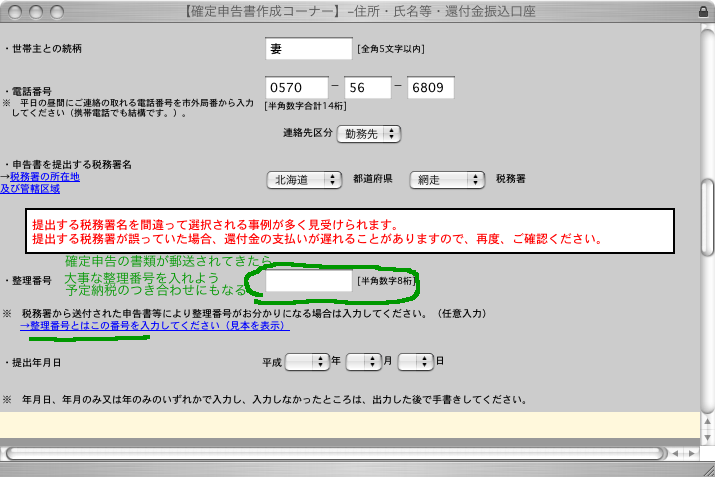Click the 見本を表示 reference number link

[x=155, y=325]
